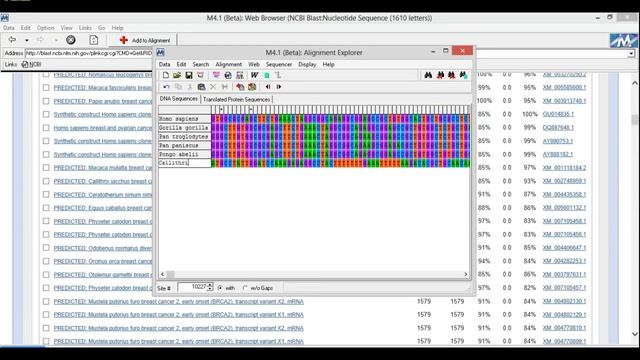This screenshot has height=360, width=640.
Task: Check the Callithrix jacchus result checkbox
Action: point(46,181)
